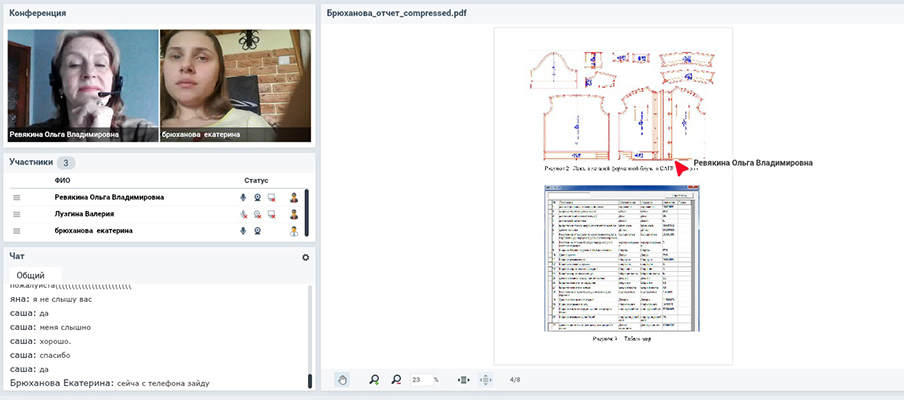The height and width of the screenshot is (400, 904).
Task: Click the zoom in magnifier
Action: (374, 380)
